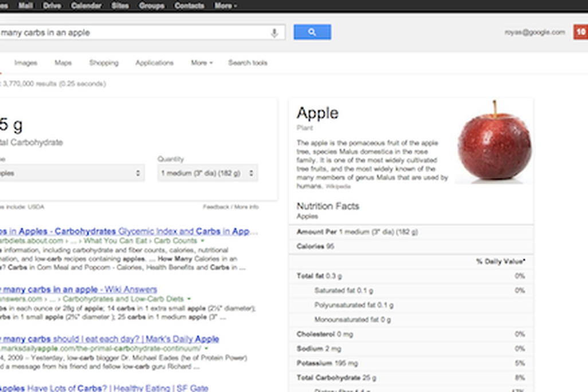Switch to the Applications results tab
The image size is (588, 392).
155,62
